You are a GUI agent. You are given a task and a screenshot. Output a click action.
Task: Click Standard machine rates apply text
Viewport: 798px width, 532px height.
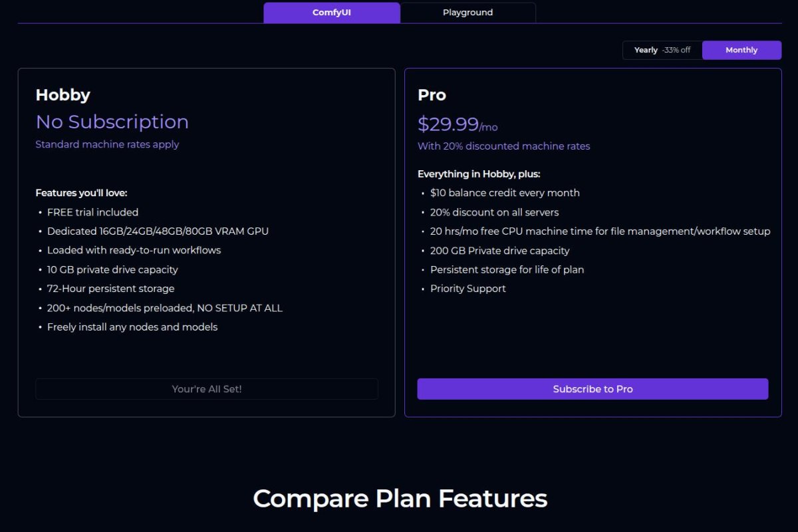[x=107, y=144]
